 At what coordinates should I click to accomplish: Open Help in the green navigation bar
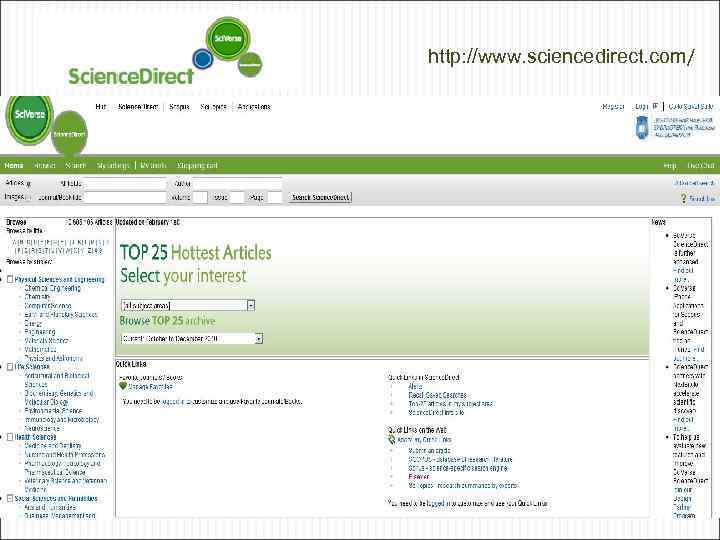pyautogui.click(x=670, y=165)
